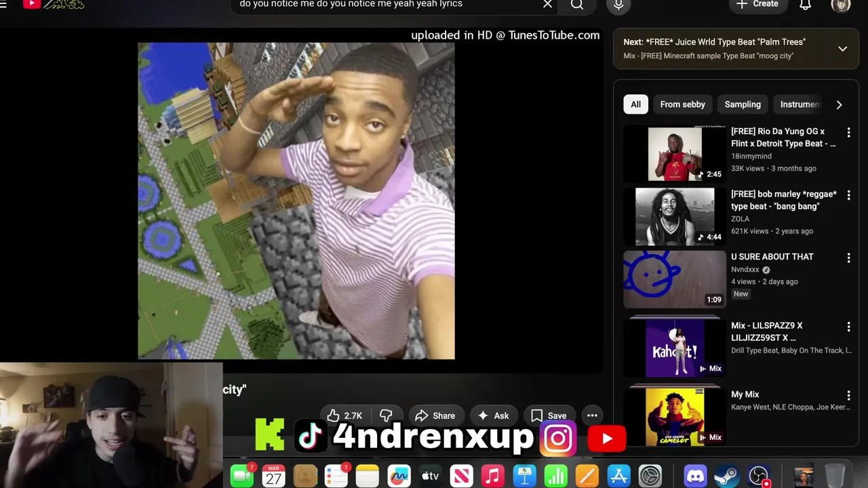Show more filter chips with right arrow
The height and width of the screenshot is (488, 868).
(839, 104)
